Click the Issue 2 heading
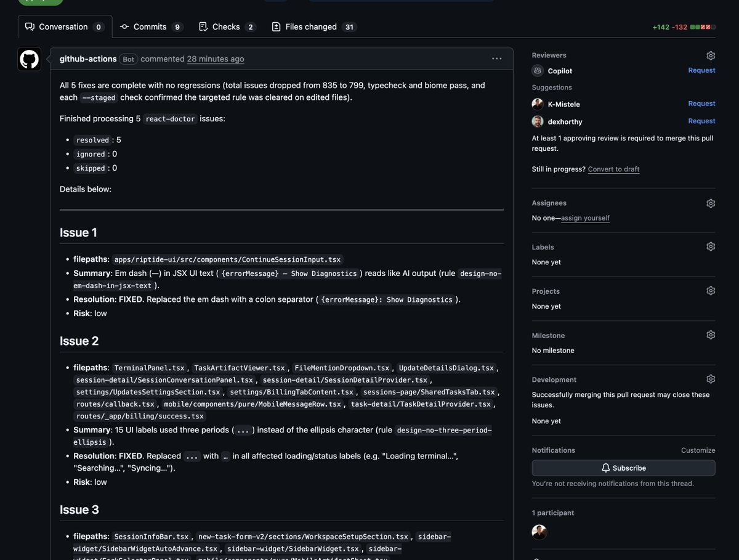 tap(79, 341)
